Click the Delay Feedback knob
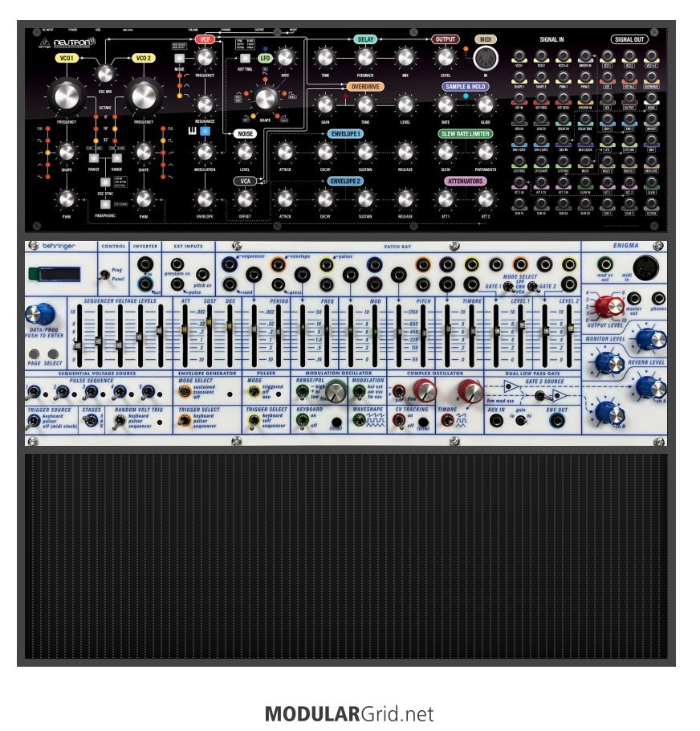The height and width of the screenshot is (731, 700). (x=365, y=58)
